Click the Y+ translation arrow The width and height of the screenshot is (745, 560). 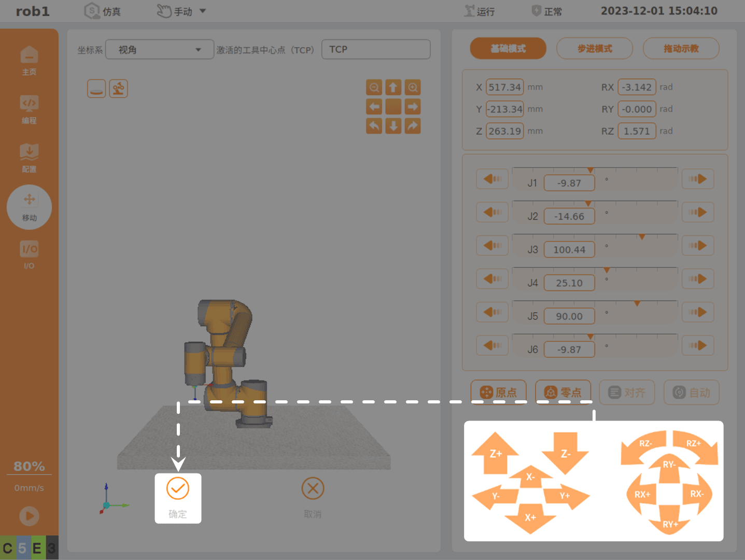coord(566,496)
